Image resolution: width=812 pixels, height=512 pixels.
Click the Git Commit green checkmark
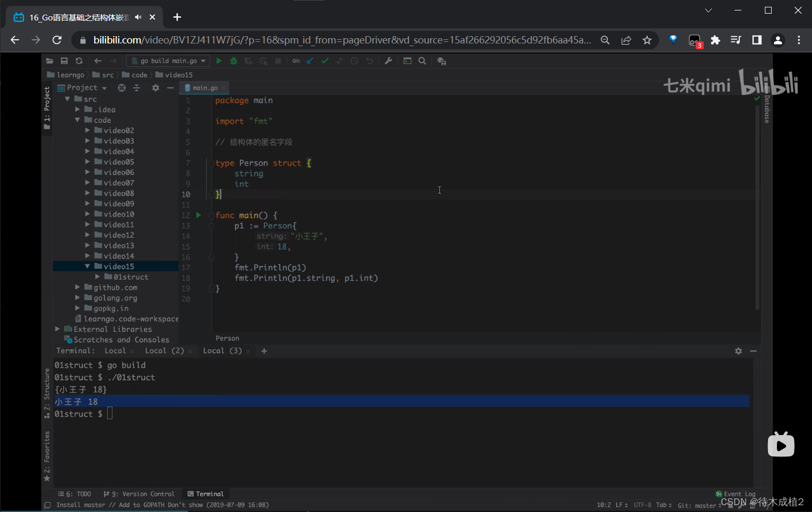pos(325,61)
